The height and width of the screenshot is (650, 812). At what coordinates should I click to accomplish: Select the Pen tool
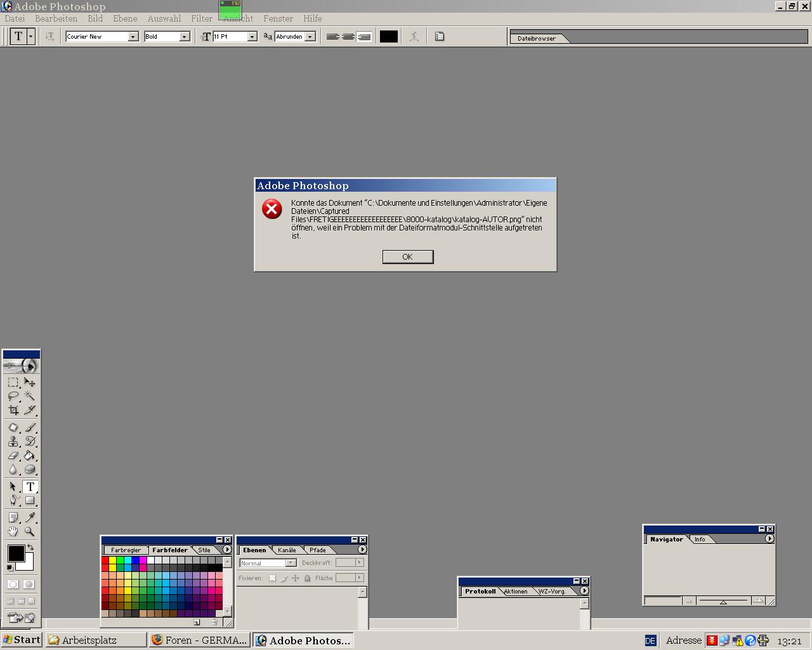[x=13, y=501]
